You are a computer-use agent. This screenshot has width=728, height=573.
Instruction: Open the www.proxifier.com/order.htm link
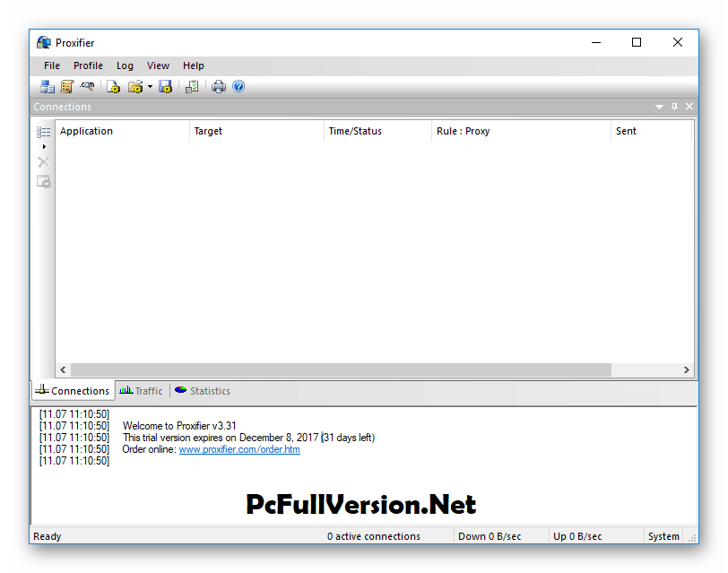point(239,449)
